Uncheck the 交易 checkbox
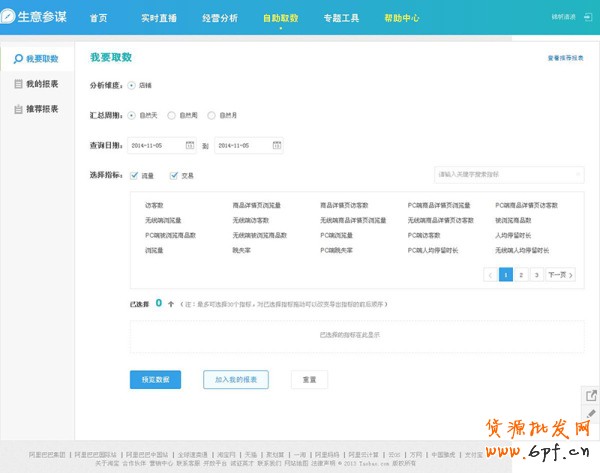This screenshot has height=473, width=600. pyautogui.click(x=174, y=176)
